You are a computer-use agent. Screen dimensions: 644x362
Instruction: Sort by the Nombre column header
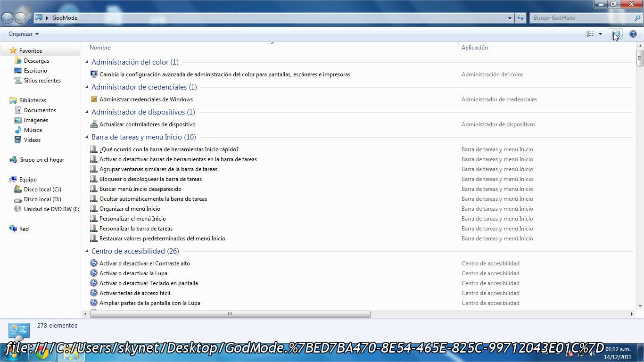coord(100,48)
